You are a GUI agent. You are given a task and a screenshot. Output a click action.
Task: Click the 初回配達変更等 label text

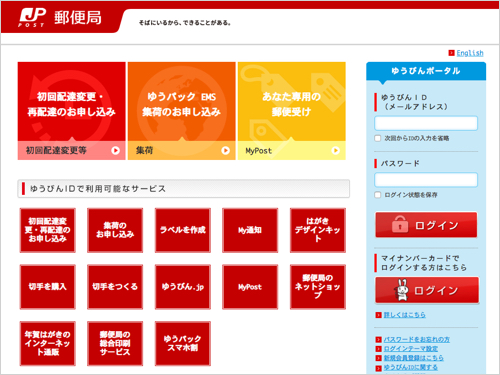56,150
